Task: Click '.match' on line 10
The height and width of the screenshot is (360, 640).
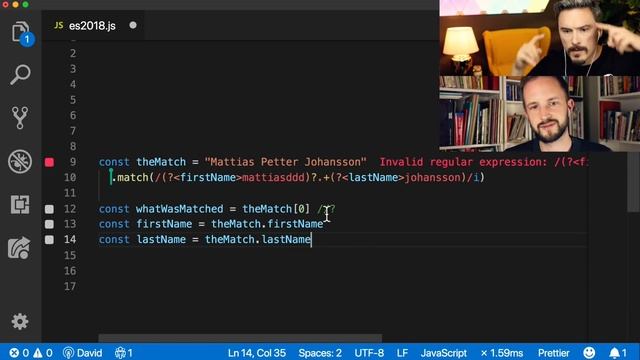Action: coord(130,178)
